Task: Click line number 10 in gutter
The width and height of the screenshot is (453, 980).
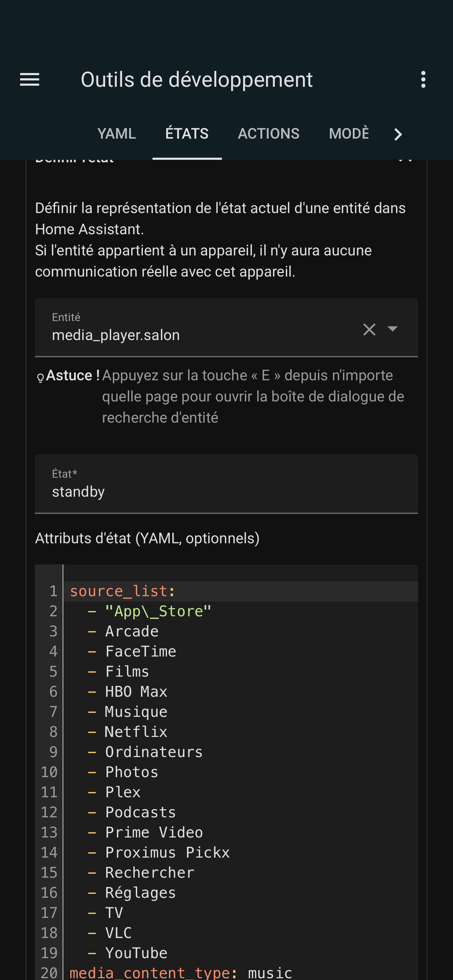Action: pyautogui.click(x=49, y=772)
